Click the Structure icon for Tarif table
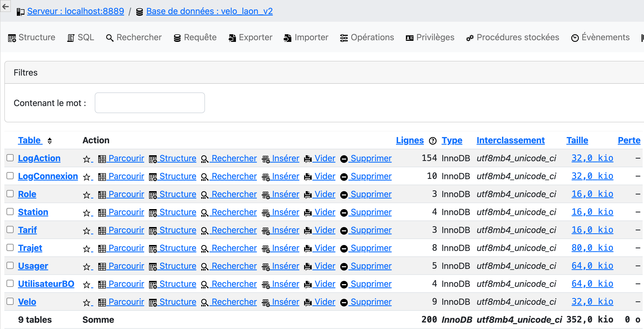 tap(153, 231)
